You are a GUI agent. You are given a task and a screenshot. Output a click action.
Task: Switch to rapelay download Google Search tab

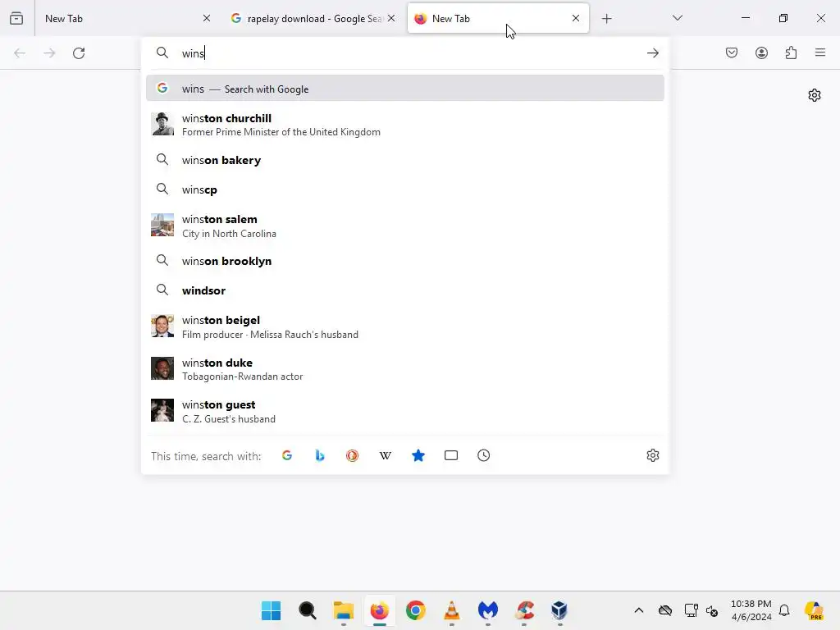pyautogui.click(x=314, y=19)
